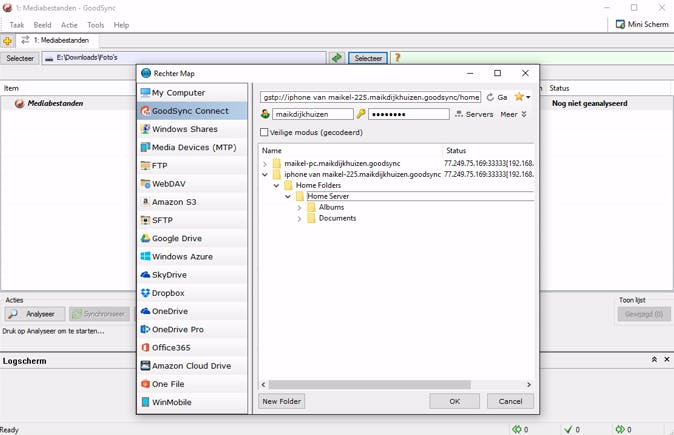Open the Taak menu
674x435 pixels.
pos(17,25)
